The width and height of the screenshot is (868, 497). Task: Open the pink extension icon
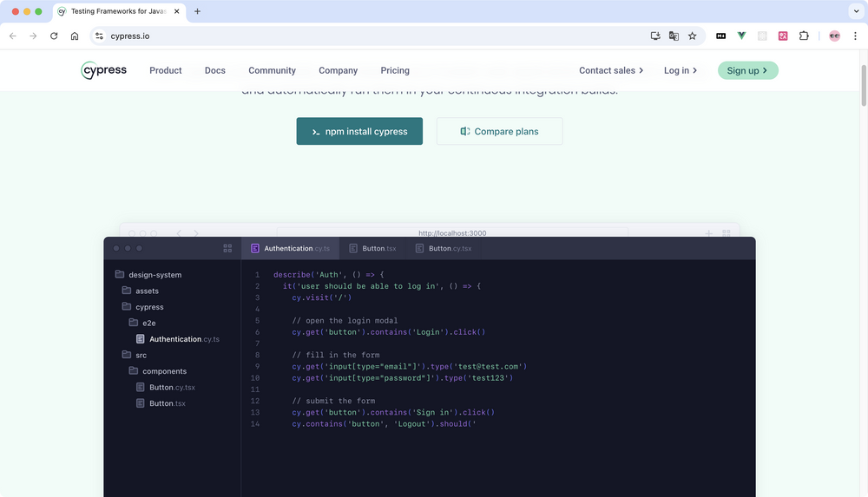pyautogui.click(x=783, y=36)
